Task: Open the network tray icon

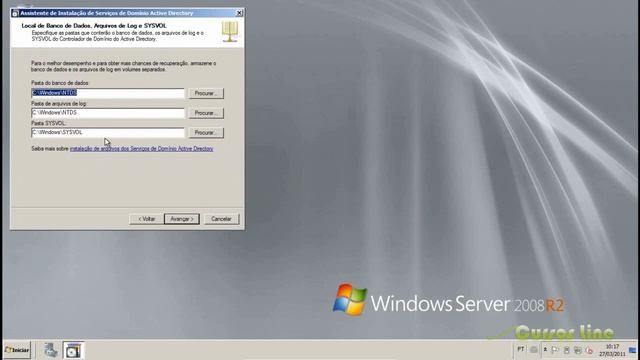Action: pyautogui.click(x=578, y=350)
